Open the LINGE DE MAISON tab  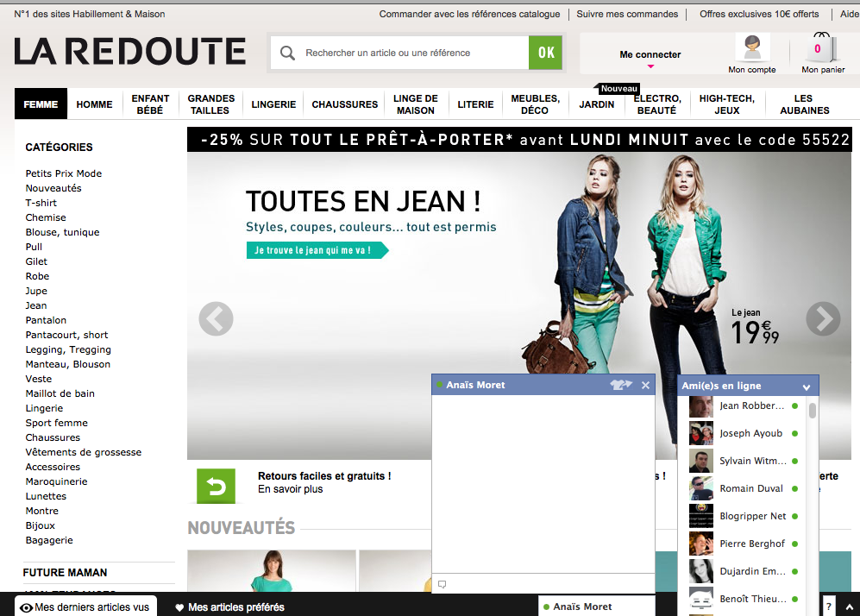click(x=415, y=104)
